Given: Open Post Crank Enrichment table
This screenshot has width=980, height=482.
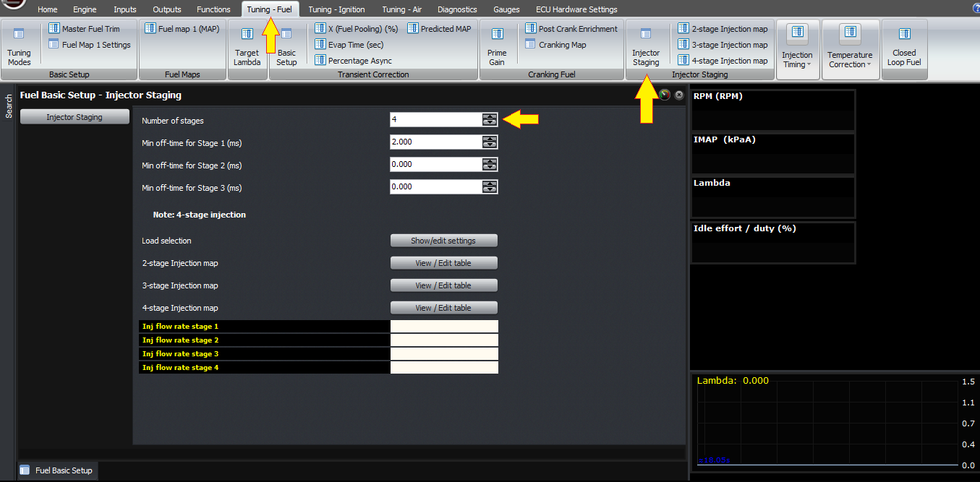Looking at the screenshot, I should click(x=571, y=29).
